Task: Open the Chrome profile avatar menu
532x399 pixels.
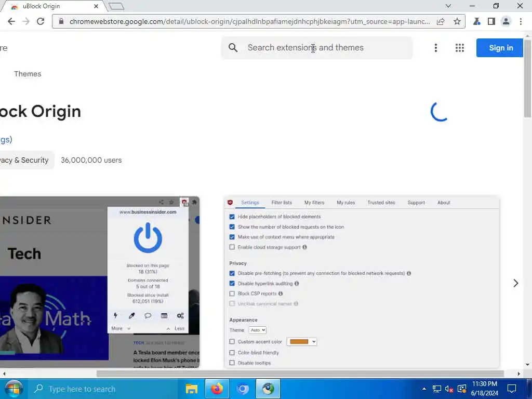Action: click(x=506, y=21)
